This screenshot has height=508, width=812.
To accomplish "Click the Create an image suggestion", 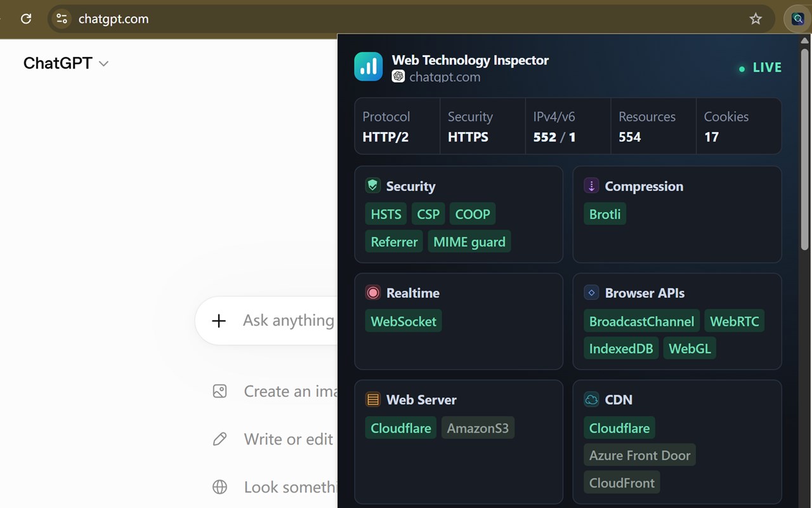I will click(x=275, y=391).
